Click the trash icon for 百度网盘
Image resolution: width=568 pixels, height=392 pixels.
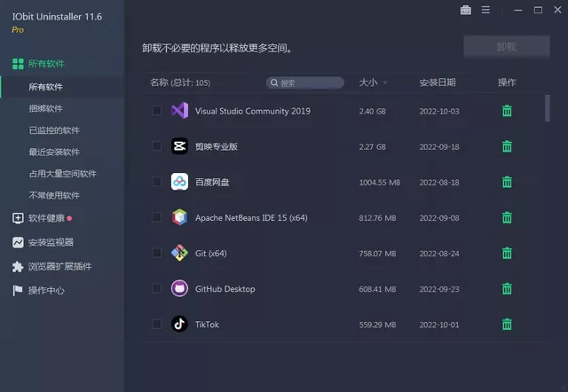pyautogui.click(x=507, y=182)
